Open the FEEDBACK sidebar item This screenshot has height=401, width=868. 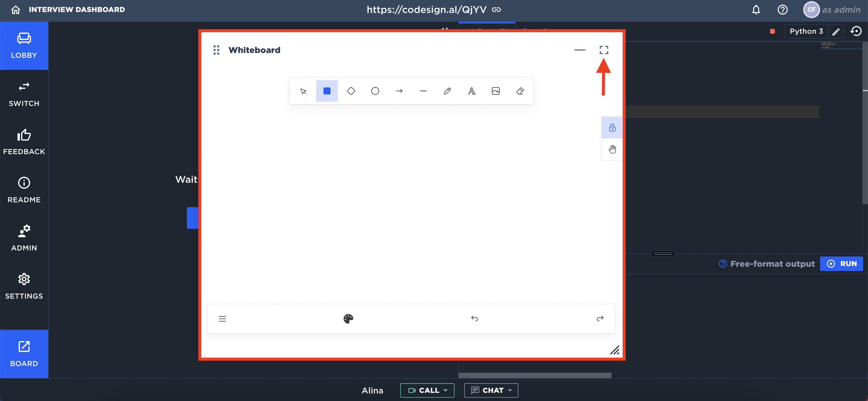point(24,142)
